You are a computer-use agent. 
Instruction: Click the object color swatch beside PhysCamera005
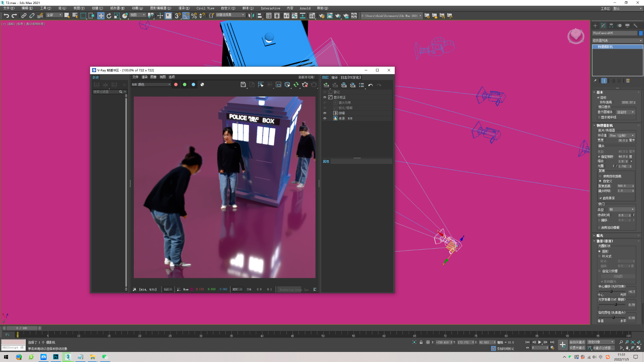641,33
